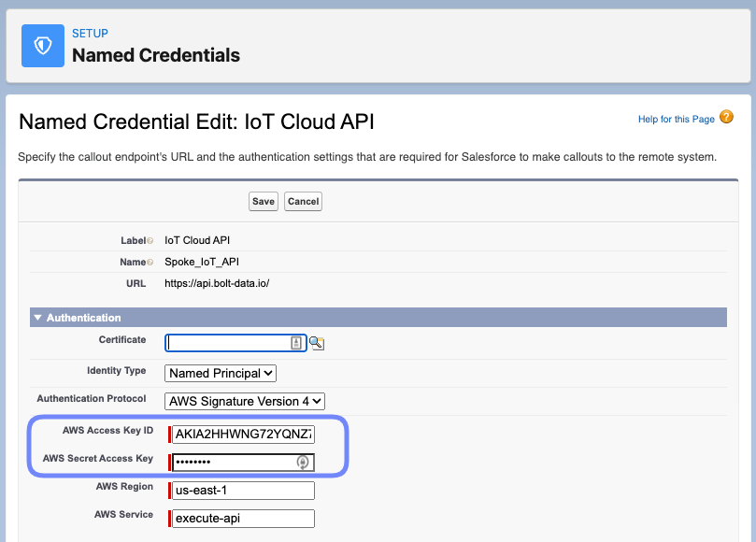756x542 pixels.
Task: Click the certificate icon inside Certificate field
Action: click(x=296, y=343)
